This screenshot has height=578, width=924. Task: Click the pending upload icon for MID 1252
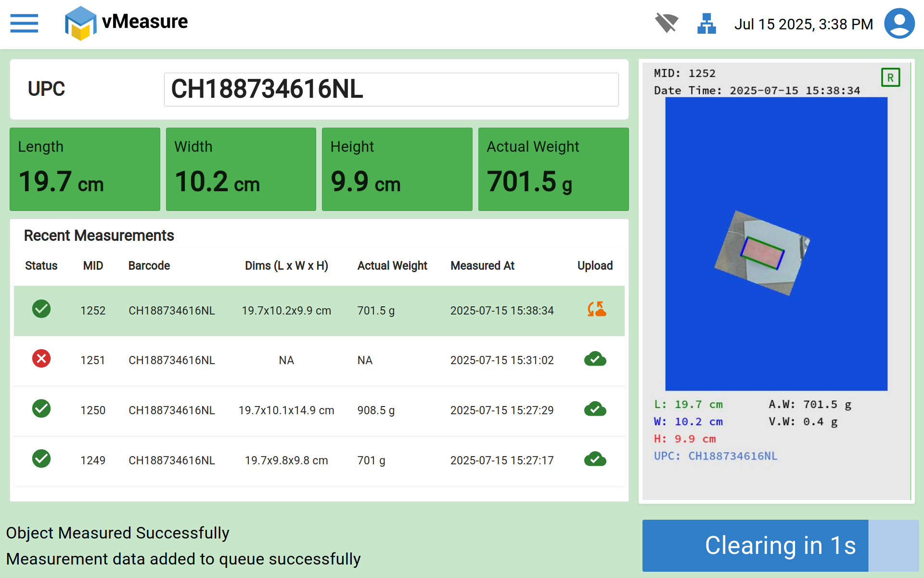pos(596,309)
